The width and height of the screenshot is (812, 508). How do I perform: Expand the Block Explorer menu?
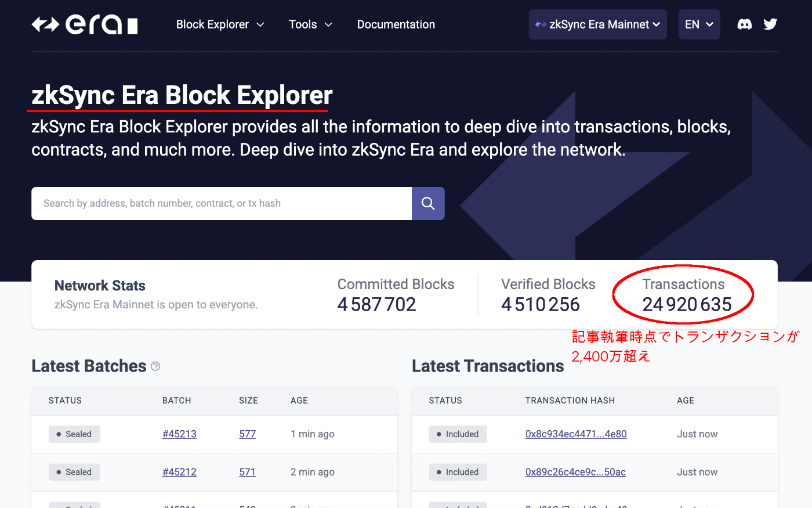coord(220,24)
